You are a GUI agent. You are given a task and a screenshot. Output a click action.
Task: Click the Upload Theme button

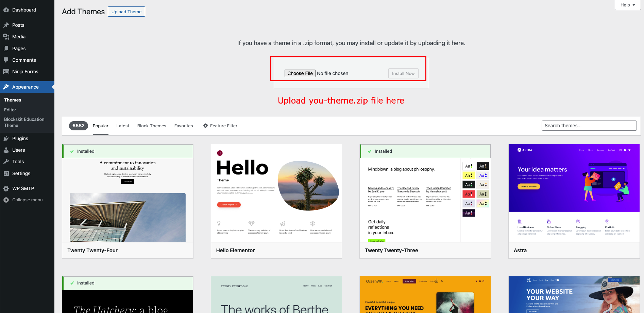(x=126, y=12)
